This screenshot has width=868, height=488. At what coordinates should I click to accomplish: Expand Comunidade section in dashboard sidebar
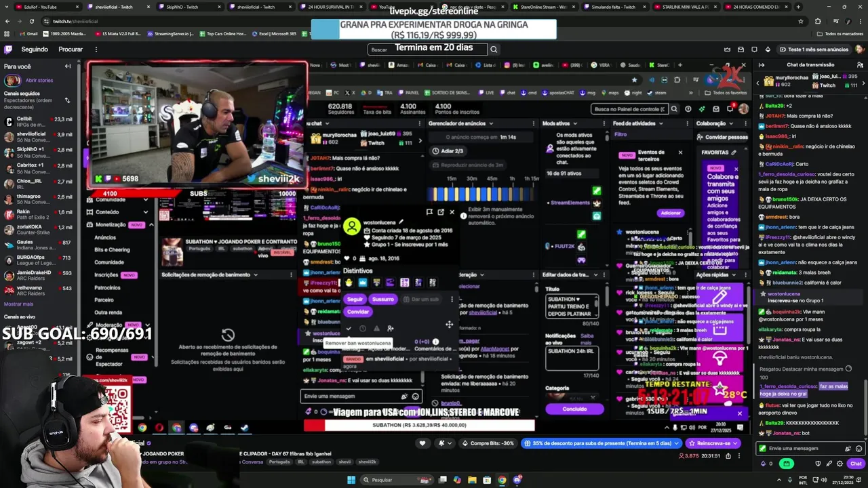[145, 200]
